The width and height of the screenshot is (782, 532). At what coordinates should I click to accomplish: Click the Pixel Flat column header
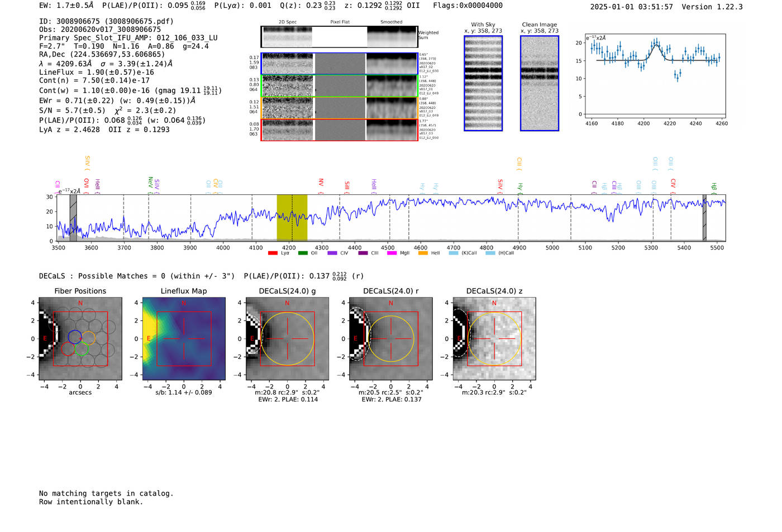pyautogui.click(x=340, y=22)
